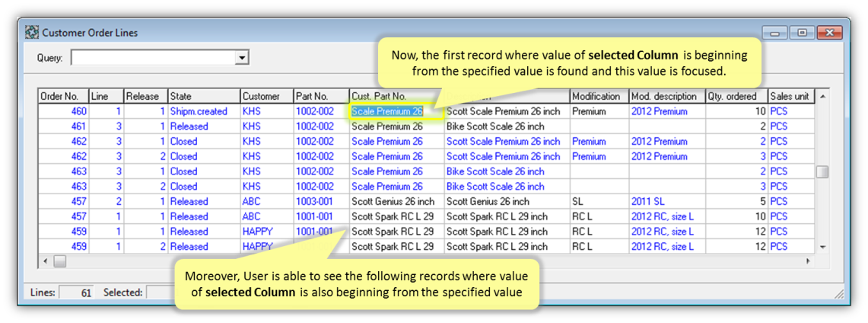Sort by the Order No. column header
Image resolution: width=868 pixels, height=323 pixels.
pyautogui.click(x=63, y=97)
